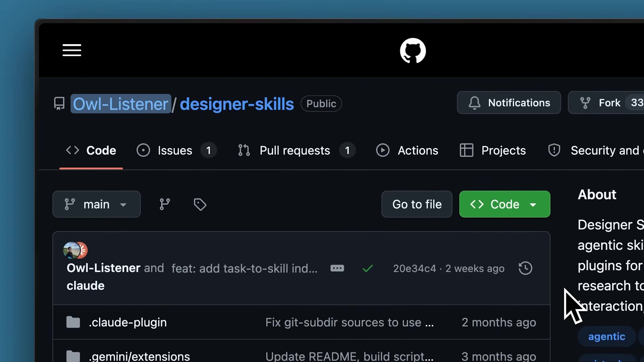The width and height of the screenshot is (644, 362).
Task: Click the Code tab angle-brackets icon
Action: [x=72, y=150]
